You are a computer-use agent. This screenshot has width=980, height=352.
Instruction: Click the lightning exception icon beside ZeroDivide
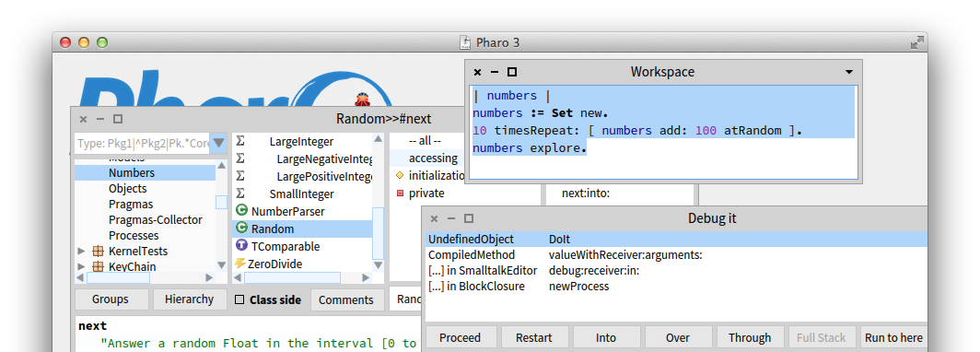240,264
